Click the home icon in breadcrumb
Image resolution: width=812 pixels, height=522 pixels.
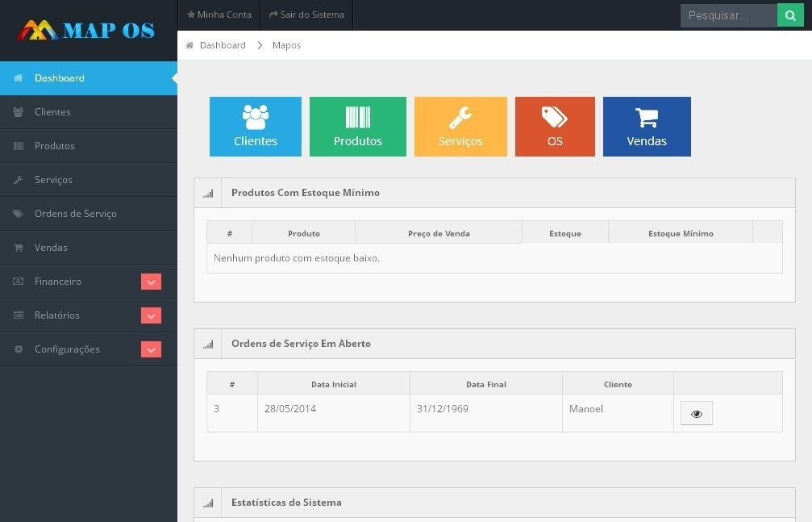189,45
